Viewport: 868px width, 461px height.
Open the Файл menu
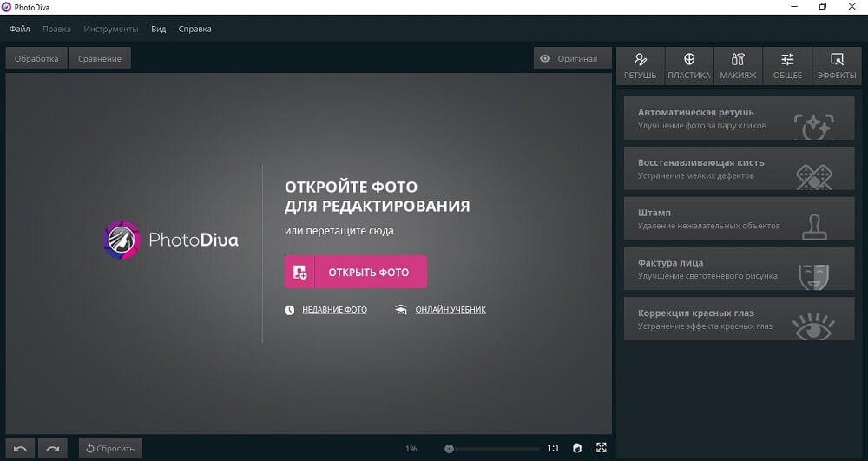click(19, 29)
